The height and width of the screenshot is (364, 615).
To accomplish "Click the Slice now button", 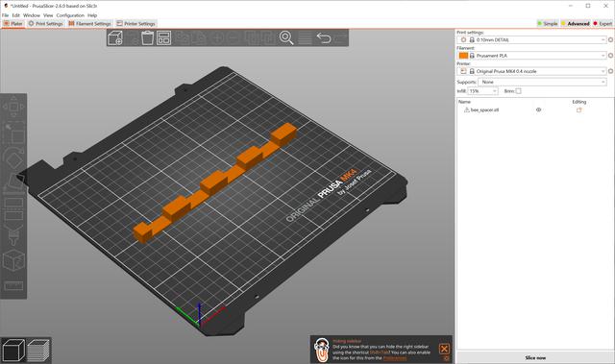I will pyautogui.click(x=535, y=357).
